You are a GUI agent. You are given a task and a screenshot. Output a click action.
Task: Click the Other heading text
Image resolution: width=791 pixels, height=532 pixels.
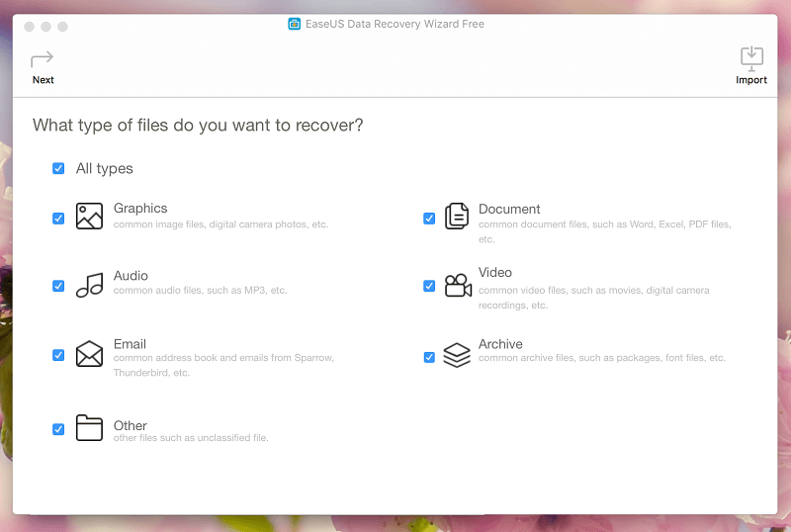click(x=131, y=425)
